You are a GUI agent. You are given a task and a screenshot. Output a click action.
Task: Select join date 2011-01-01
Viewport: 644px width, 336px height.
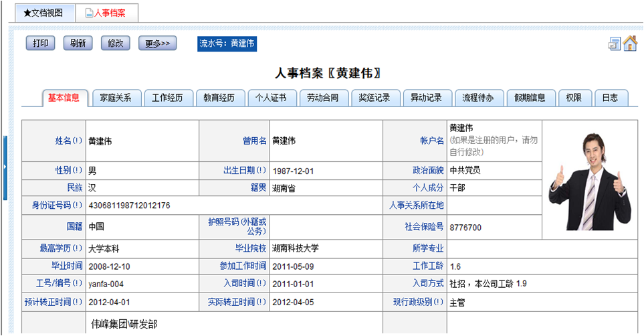(293, 284)
